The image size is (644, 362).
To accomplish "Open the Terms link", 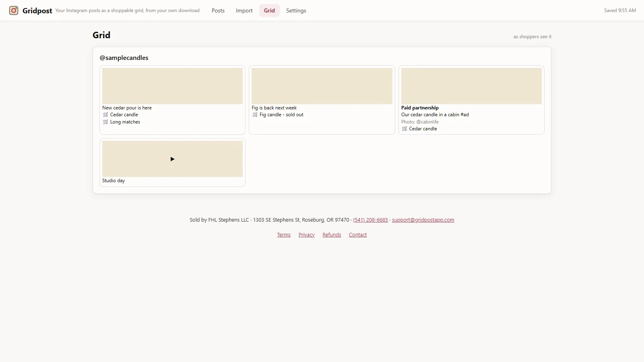I will click(284, 235).
